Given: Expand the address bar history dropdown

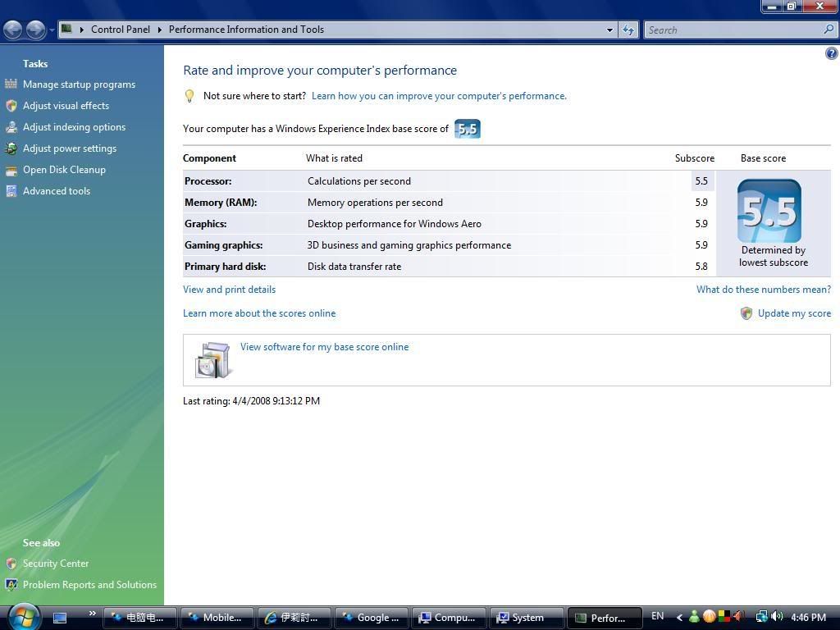Looking at the screenshot, I should pyautogui.click(x=609, y=30).
